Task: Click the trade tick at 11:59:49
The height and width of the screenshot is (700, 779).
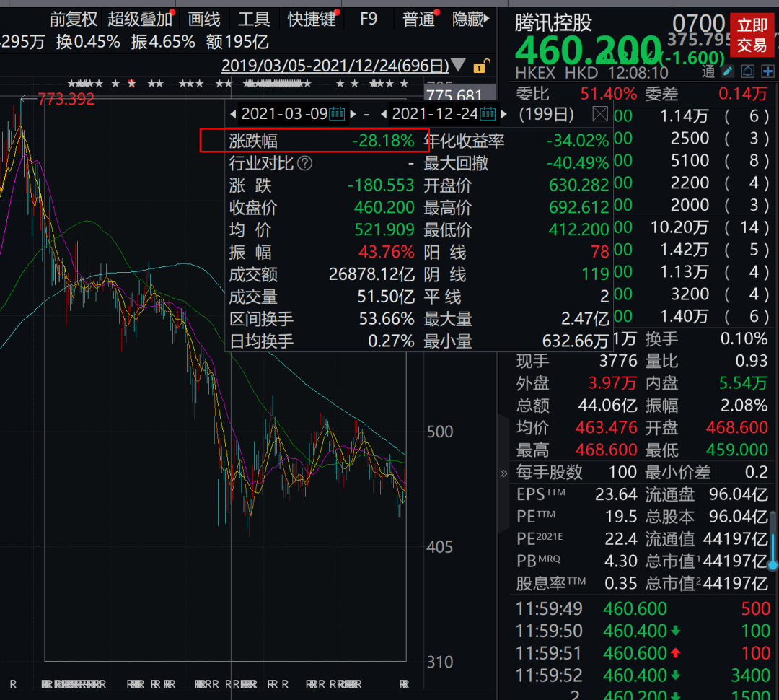Action: point(643,608)
